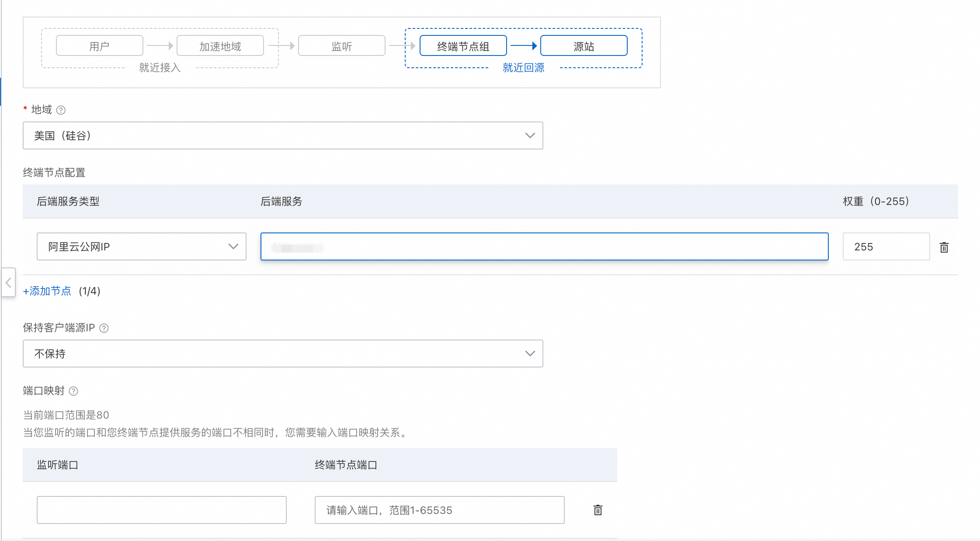980x541 pixels.
Task: Click the weight field showing 255
Action: pos(886,246)
